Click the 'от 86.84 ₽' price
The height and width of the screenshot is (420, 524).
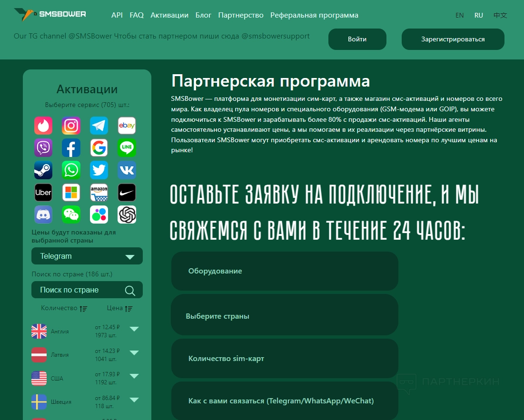pos(107,398)
